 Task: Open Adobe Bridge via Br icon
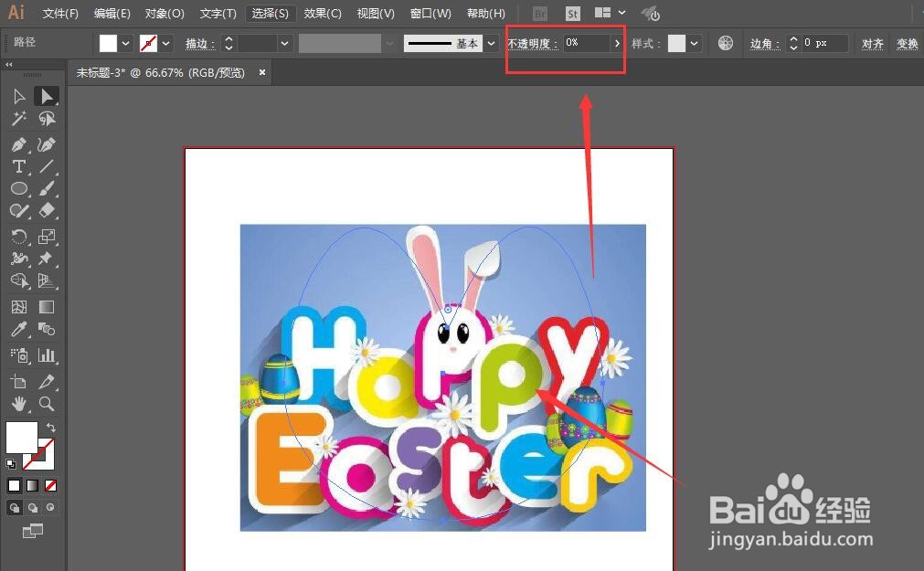[540, 14]
